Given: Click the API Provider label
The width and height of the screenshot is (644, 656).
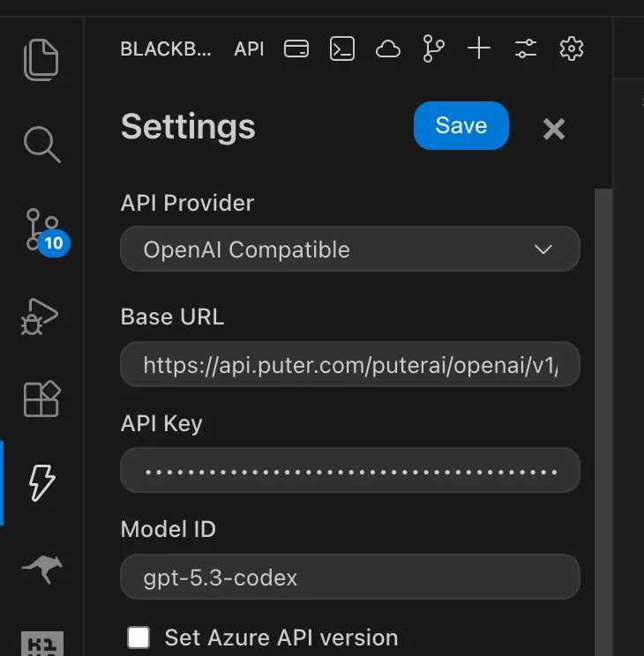Looking at the screenshot, I should [x=187, y=204].
